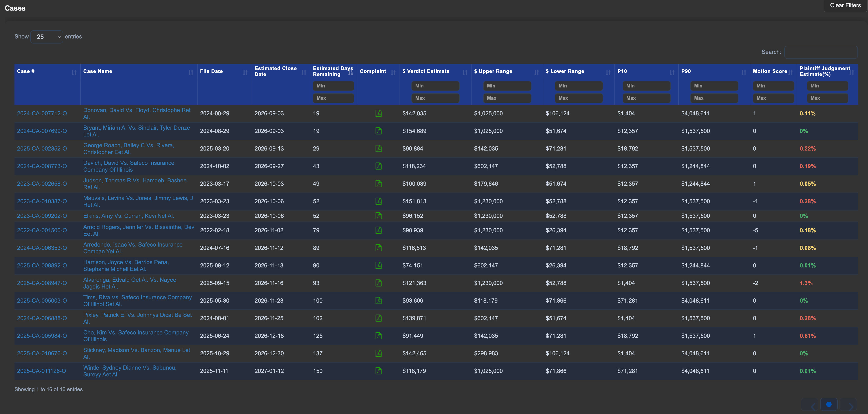The image size is (868, 414).
Task: Click the Clear Filters button
Action: (845, 5)
